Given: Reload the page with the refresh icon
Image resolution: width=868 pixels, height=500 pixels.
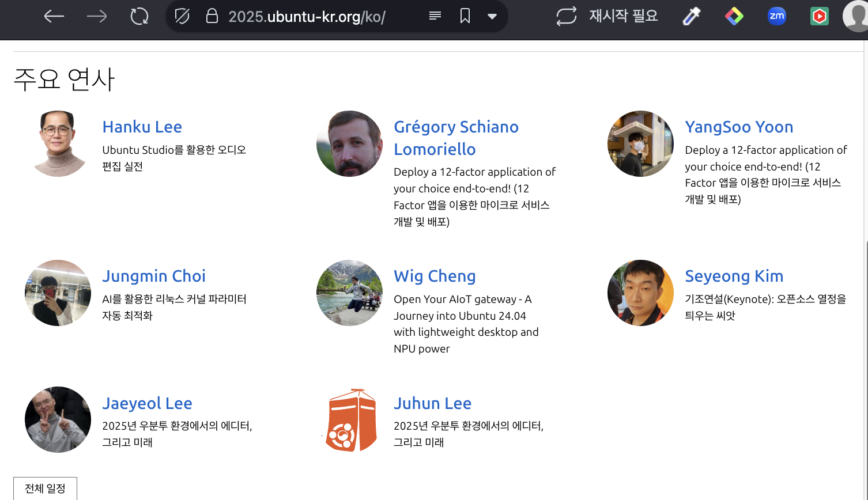Looking at the screenshot, I should click(x=139, y=16).
